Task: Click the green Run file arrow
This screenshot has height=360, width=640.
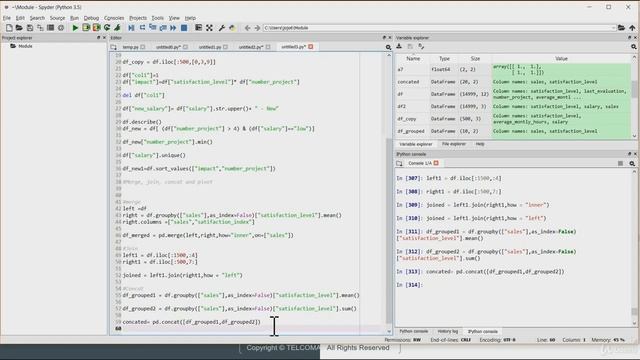Action: click(75, 28)
